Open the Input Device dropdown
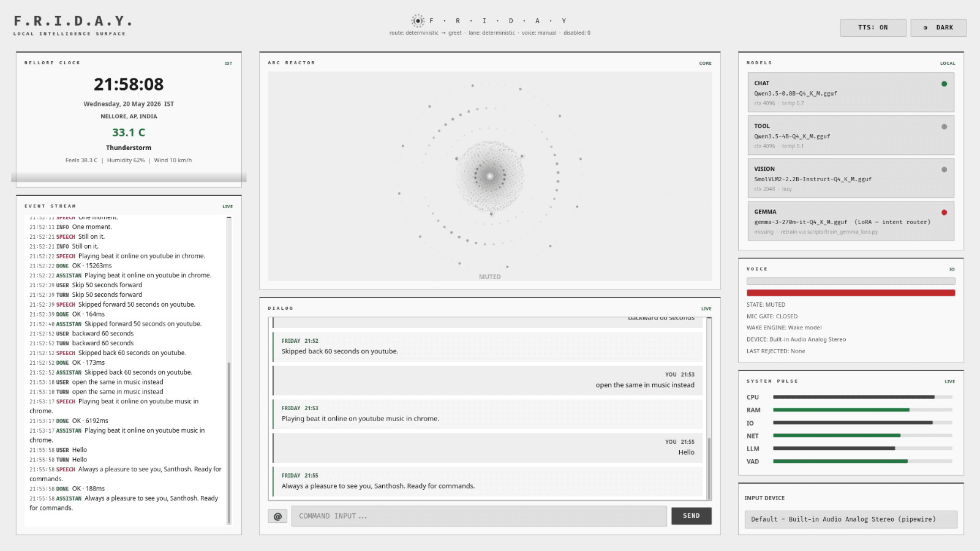Image resolution: width=980 pixels, height=551 pixels. (x=851, y=519)
